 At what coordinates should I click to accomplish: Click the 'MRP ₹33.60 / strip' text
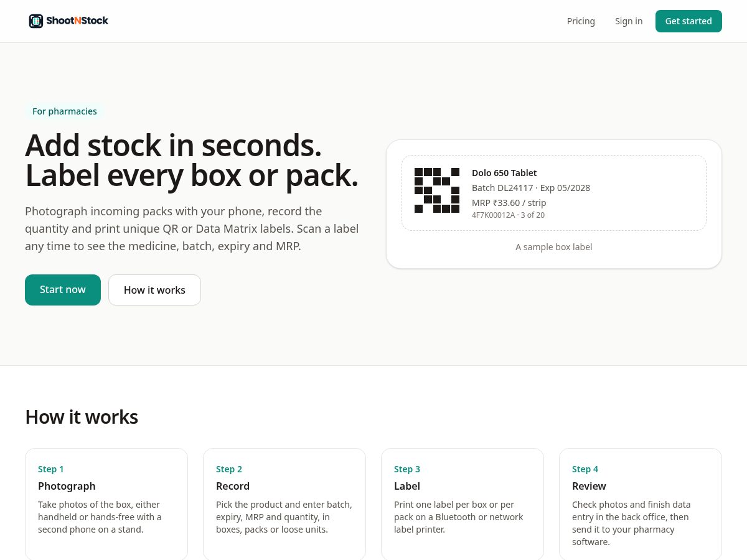click(x=509, y=203)
